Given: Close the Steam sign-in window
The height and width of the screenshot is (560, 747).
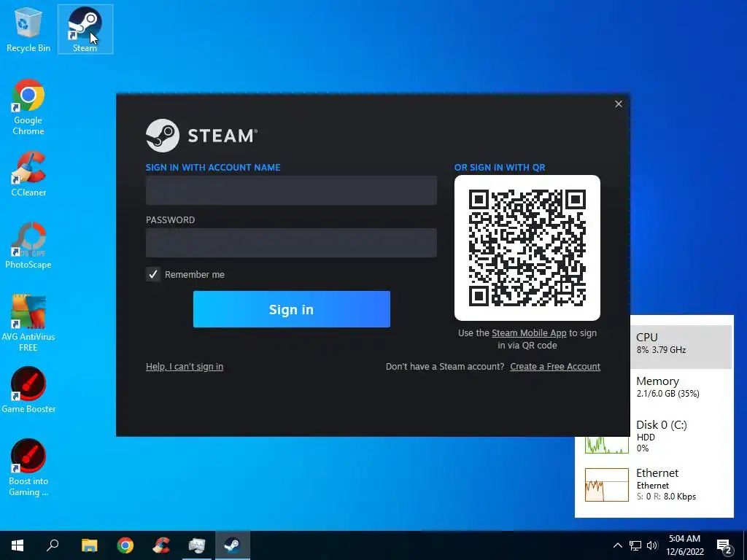Looking at the screenshot, I should [x=619, y=104].
